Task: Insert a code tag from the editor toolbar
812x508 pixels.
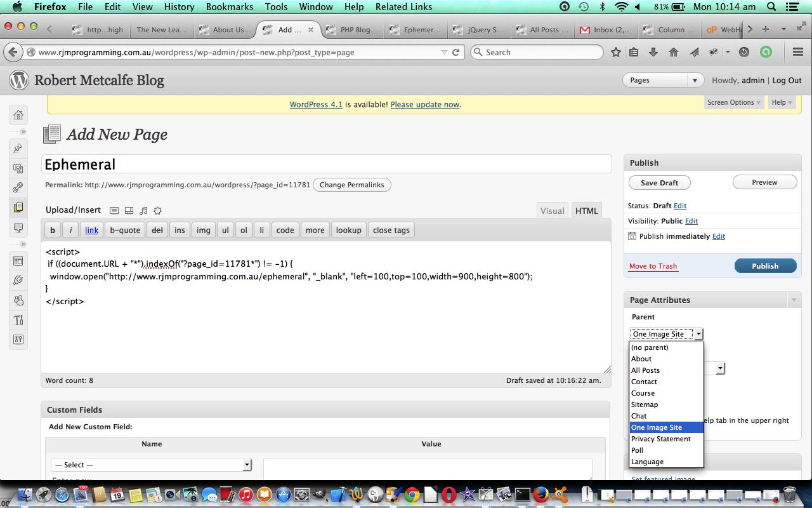Action: 285,230
